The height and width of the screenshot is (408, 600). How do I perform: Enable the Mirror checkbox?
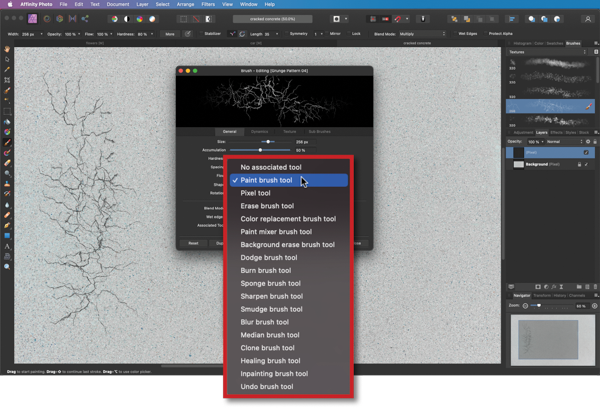pos(326,34)
